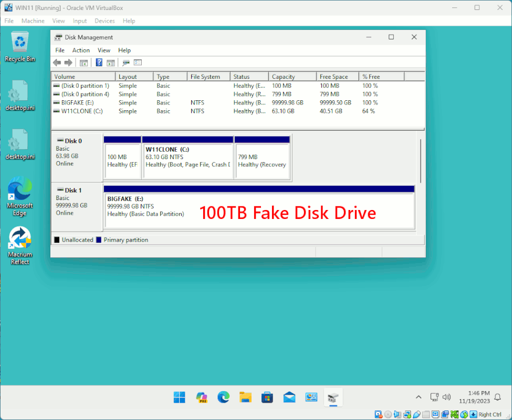This screenshot has width=512, height=420.
Task: Select the 100 MB EFI partition block
Action: pyautogui.click(x=122, y=157)
